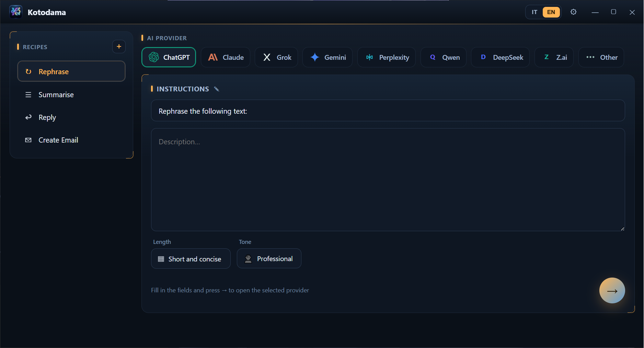Edit instructions with the pencil icon
Screen dimensions: 644x348
coord(217,89)
